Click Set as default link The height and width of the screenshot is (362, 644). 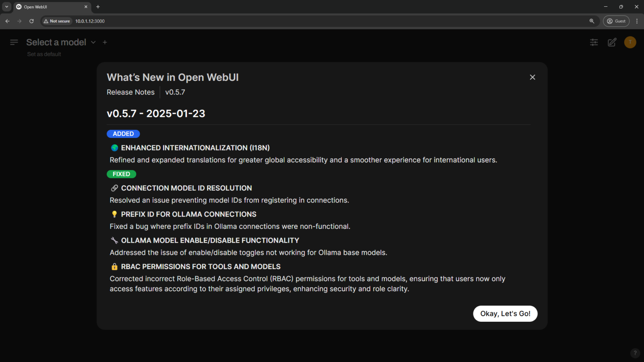click(44, 54)
